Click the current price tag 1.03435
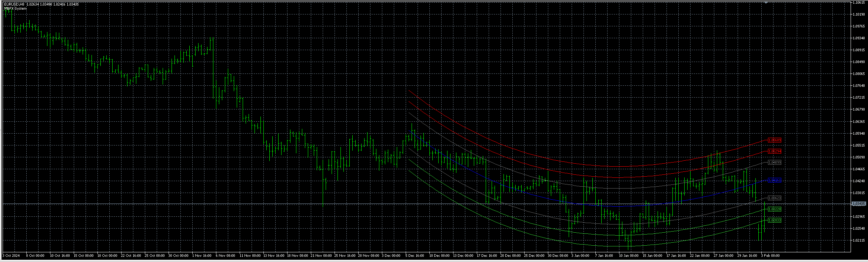The height and width of the screenshot is (262, 868). 859,204
